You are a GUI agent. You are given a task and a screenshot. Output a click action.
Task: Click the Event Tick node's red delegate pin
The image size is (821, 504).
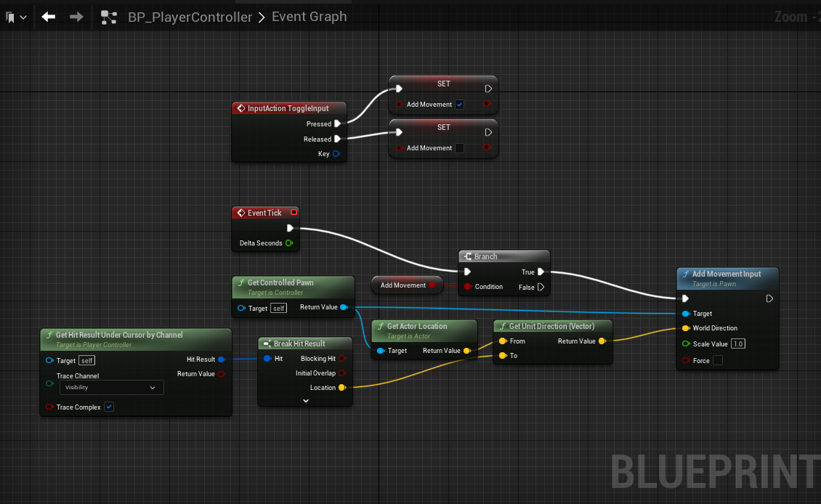tap(294, 213)
